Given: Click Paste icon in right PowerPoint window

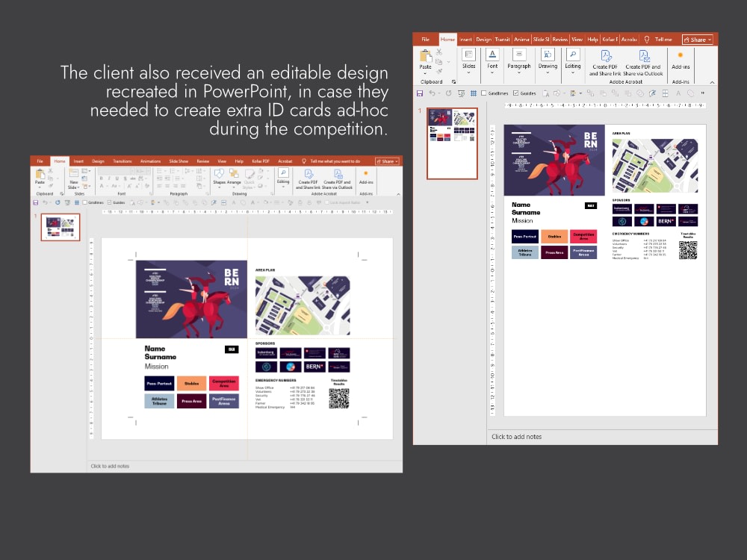Looking at the screenshot, I should click(426, 56).
